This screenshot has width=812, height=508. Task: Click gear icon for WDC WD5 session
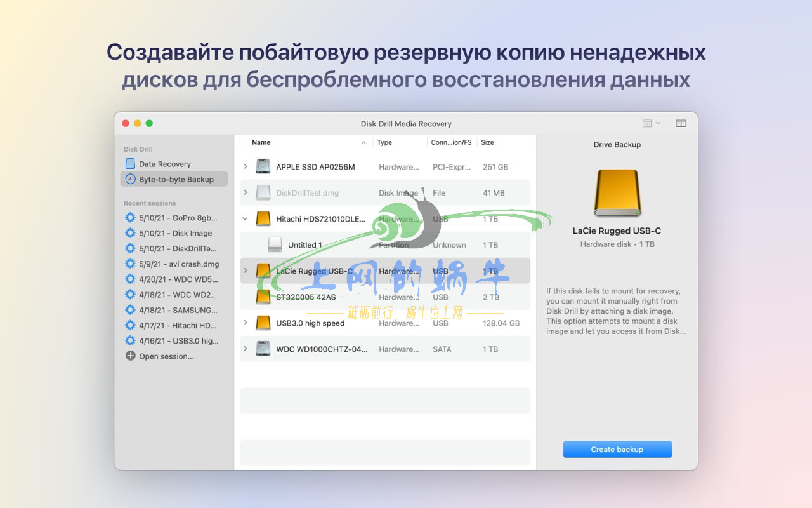(130, 279)
